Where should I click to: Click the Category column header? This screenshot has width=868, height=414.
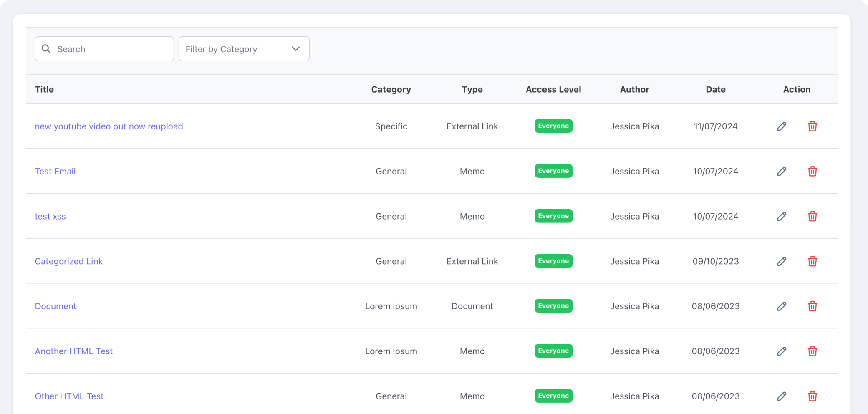(x=391, y=90)
